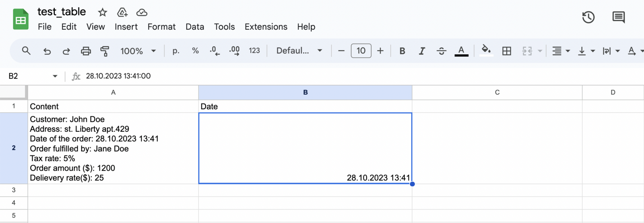Toggle strikethrough formatting

[x=442, y=51]
